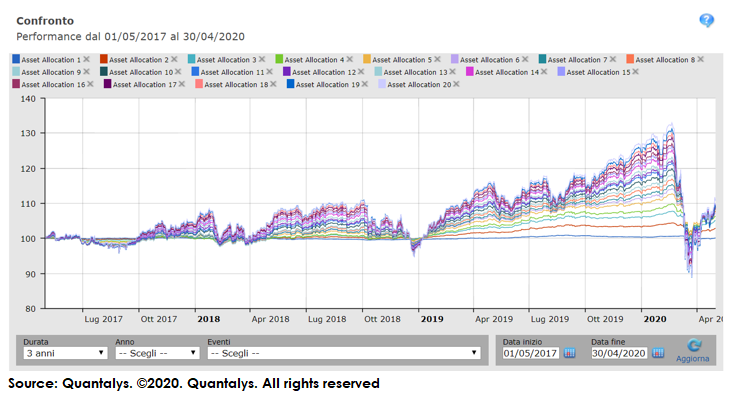
Task: Remove Asset Allocation 3 with its X
Action: (x=262, y=60)
